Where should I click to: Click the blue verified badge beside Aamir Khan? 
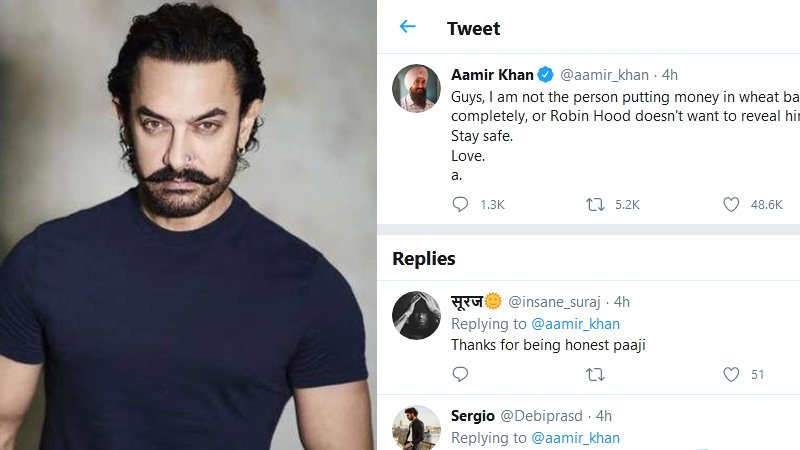point(546,75)
